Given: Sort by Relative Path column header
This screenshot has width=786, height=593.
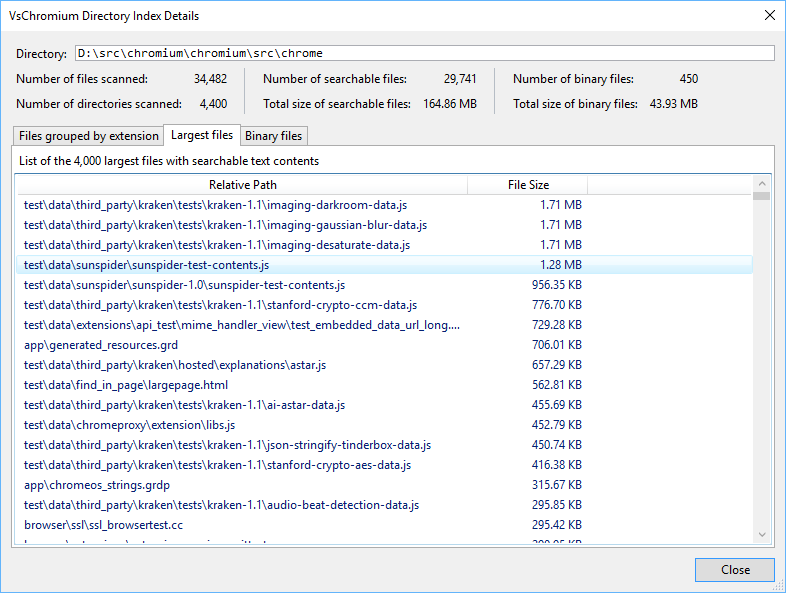Looking at the screenshot, I should 243,185.
